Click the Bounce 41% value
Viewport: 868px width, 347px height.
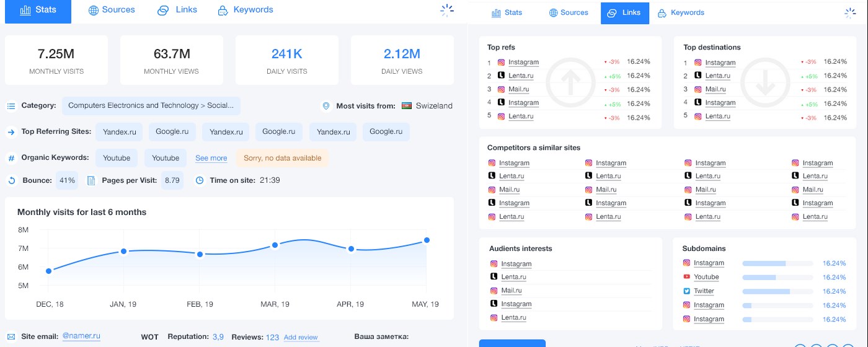(67, 180)
